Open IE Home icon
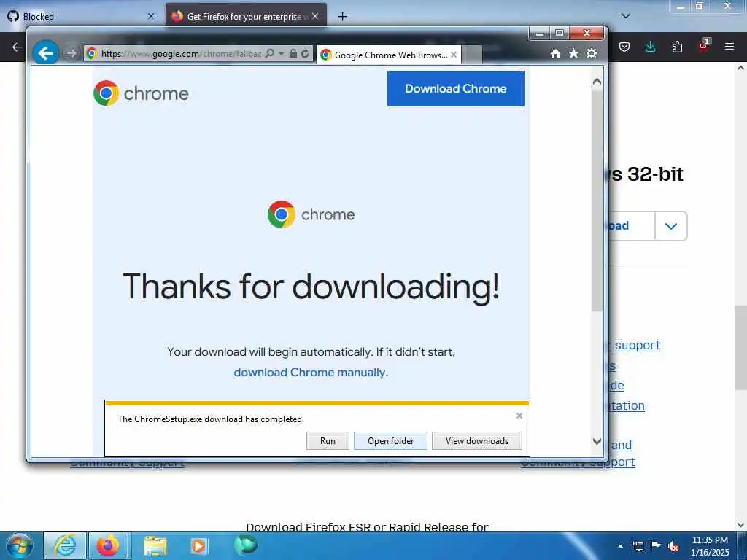747x560 pixels. point(555,54)
